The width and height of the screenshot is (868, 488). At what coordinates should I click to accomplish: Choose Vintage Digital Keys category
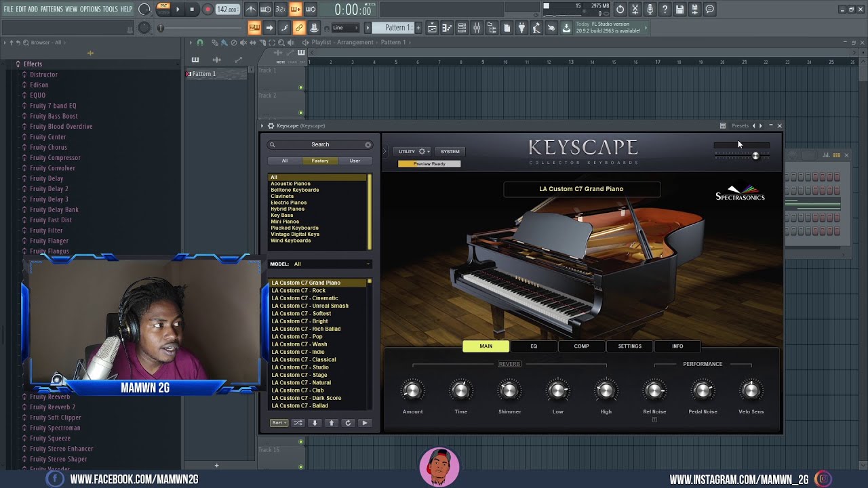[x=295, y=234]
